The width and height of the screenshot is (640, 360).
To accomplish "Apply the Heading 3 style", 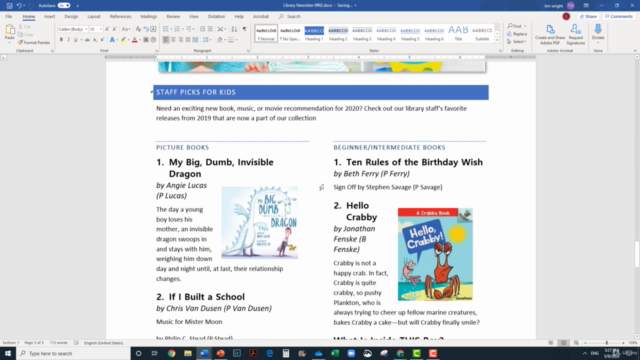I will tap(362, 33).
